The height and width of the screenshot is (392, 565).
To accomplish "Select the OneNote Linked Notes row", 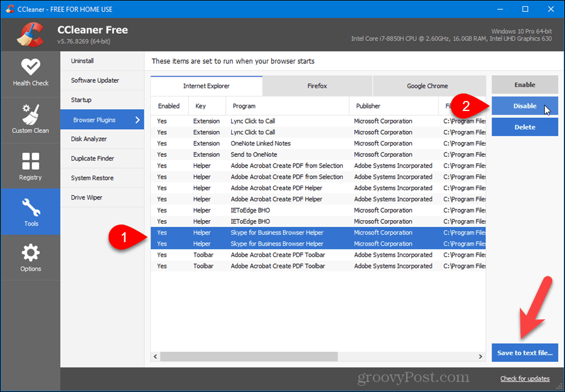I will click(318, 143).
